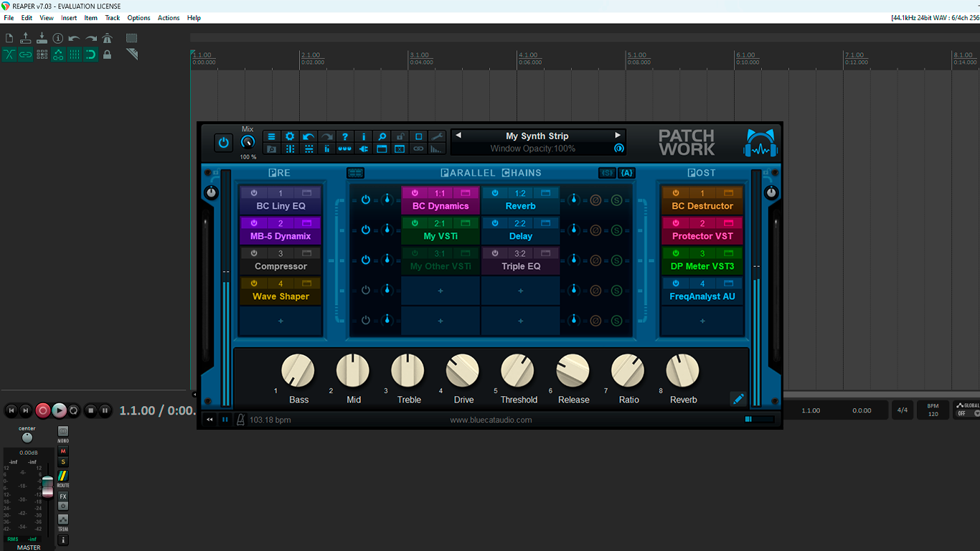Click the FreqAnalyst AU slot name
This screenshot has width=980, height=551.
[702, 296]
